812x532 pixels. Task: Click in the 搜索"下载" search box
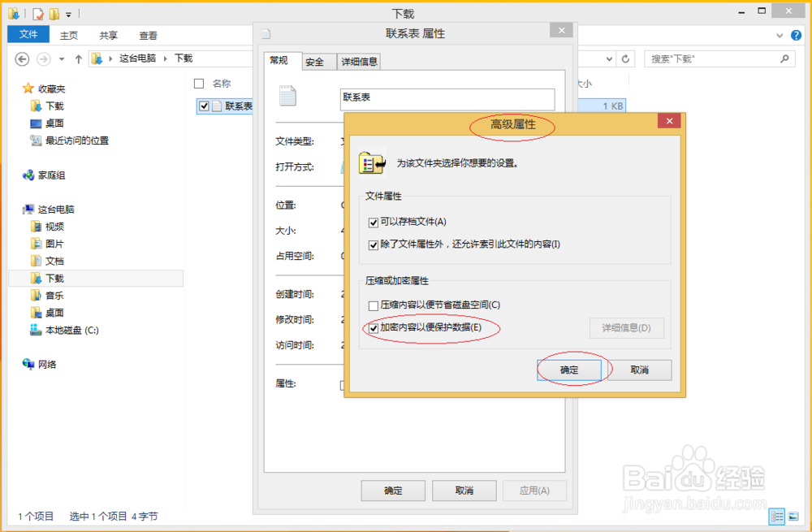[x=719, y=59]
